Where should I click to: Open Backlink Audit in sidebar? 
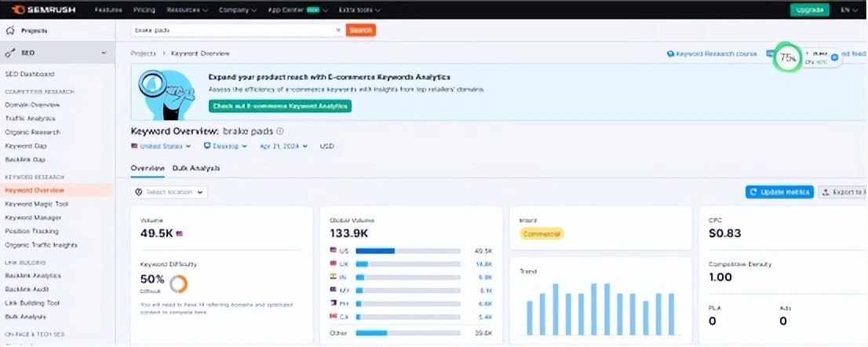27,289
